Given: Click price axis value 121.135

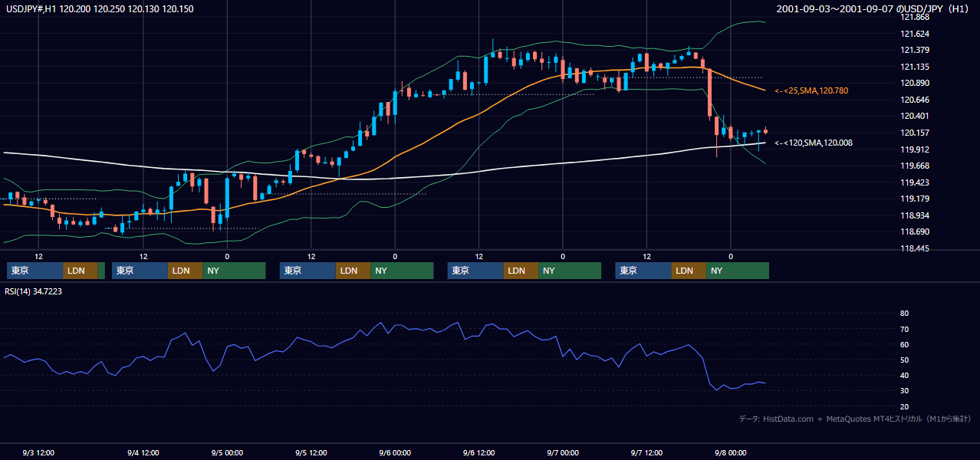Looking at the screenshot, I should tap(914, 67).
